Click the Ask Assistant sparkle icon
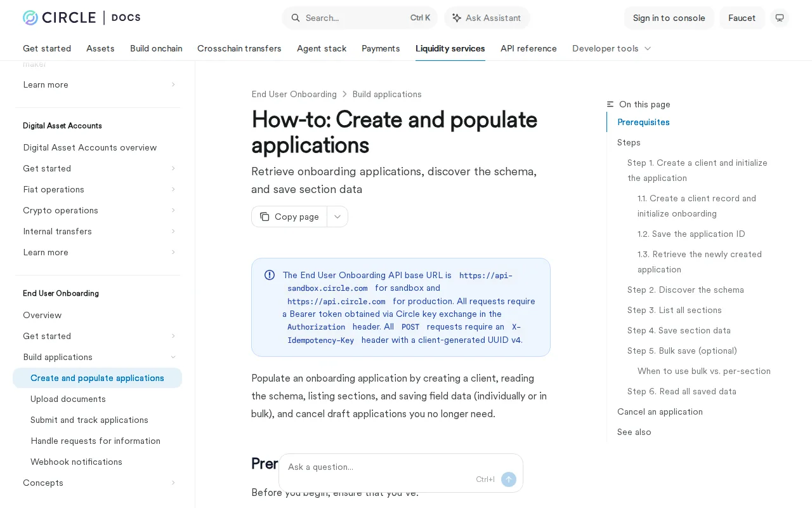Screen dimensions: 812x508 [x=456, y=18]
